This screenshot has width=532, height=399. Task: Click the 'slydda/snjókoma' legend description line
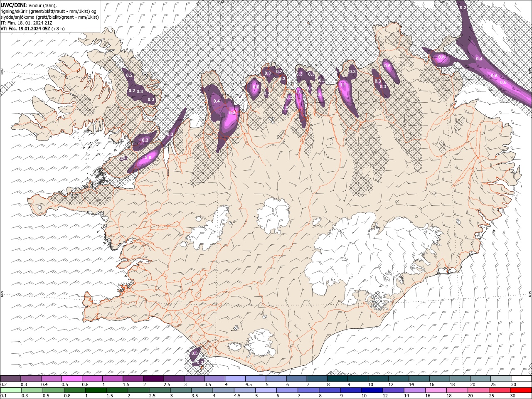click(49, 17)
